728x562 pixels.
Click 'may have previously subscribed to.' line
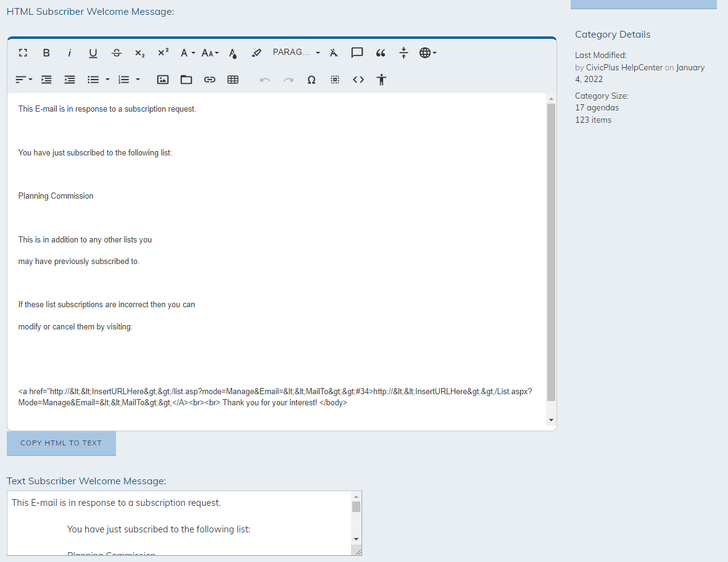pyautogui.click(x=78, y=262)
